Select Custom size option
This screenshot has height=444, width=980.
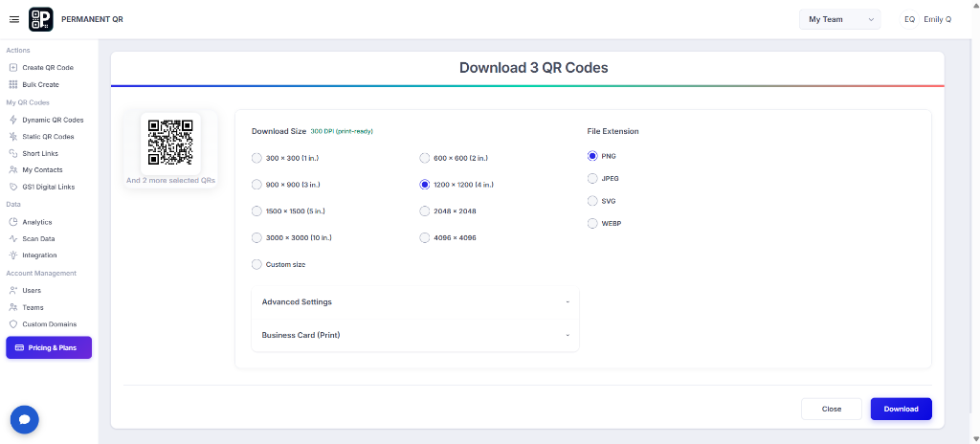pyautogui.click(x=256, y=264)
